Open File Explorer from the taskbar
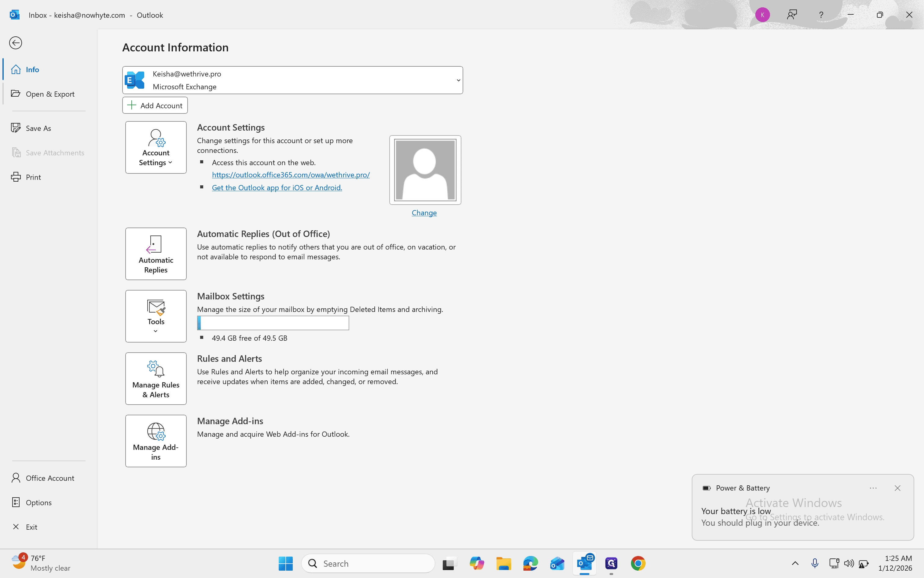Screen dimensions: 924x578 pyautogui.click(x=504, y=563)
